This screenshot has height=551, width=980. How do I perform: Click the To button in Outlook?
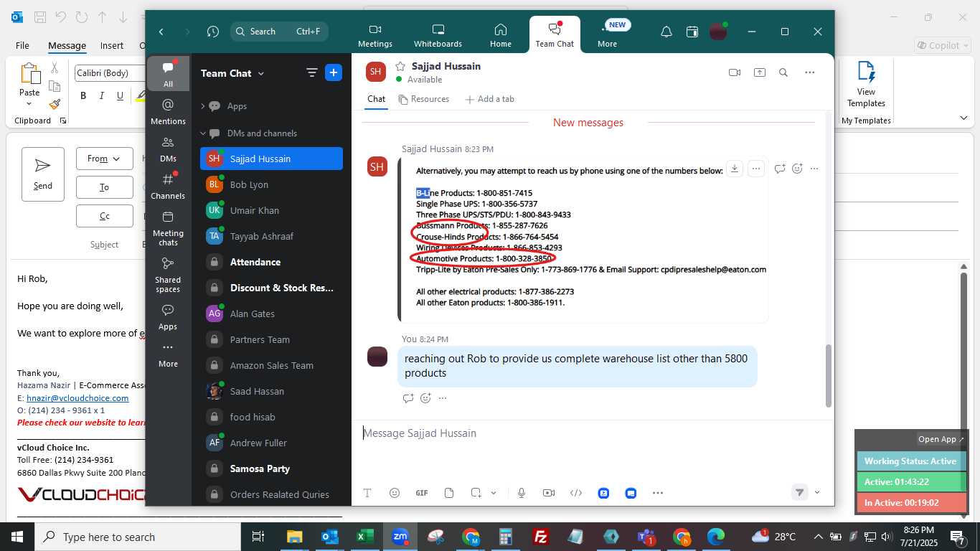pyautogui.click(x=104, y=187)
